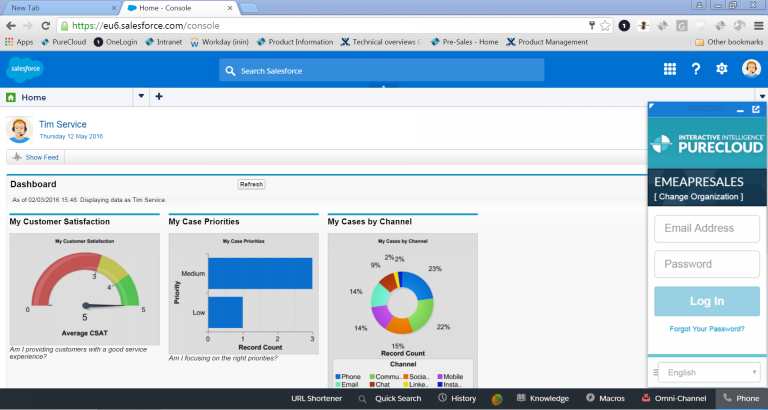Open the Intranet bookmark
Viewport: 768px width, 410px height.
(x=164, y=42)
